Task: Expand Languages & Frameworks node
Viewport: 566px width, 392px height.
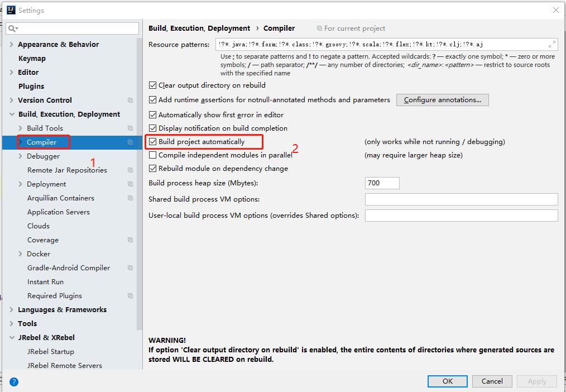Action: click(12, 310)
